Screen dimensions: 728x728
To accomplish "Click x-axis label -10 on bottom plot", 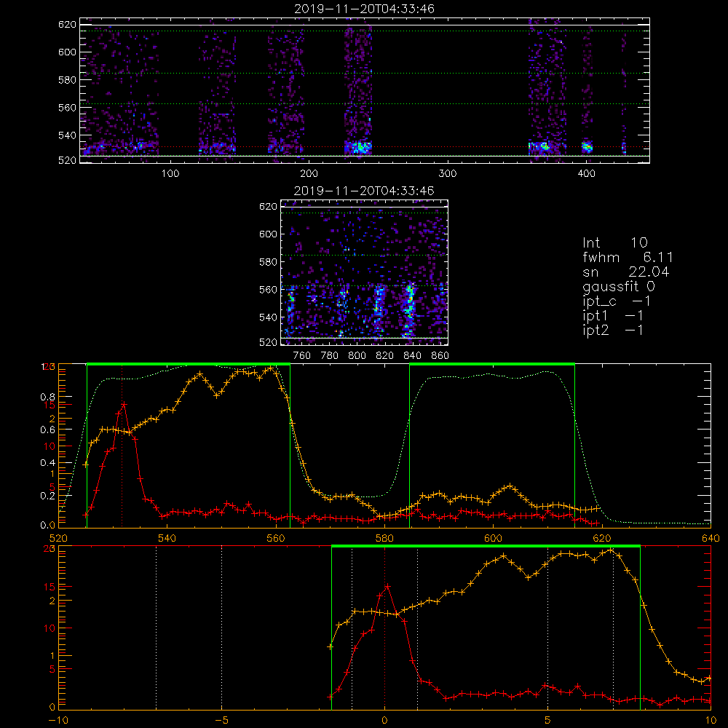I will pos(58,721).
